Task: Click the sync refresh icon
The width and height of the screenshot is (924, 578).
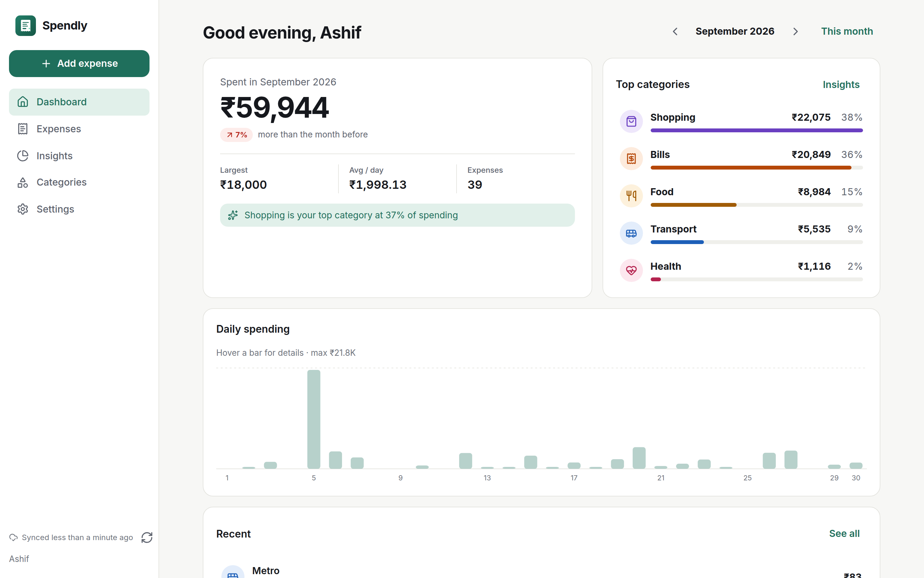Action: (147, 538)
